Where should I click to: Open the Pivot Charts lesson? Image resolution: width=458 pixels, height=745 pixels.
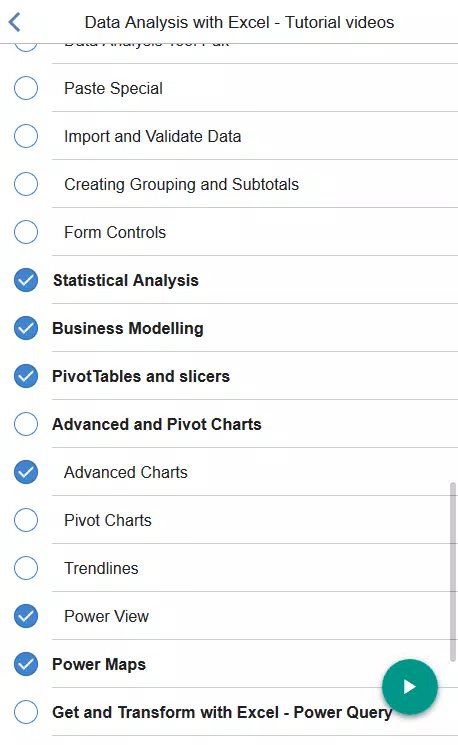pos(108,520)
